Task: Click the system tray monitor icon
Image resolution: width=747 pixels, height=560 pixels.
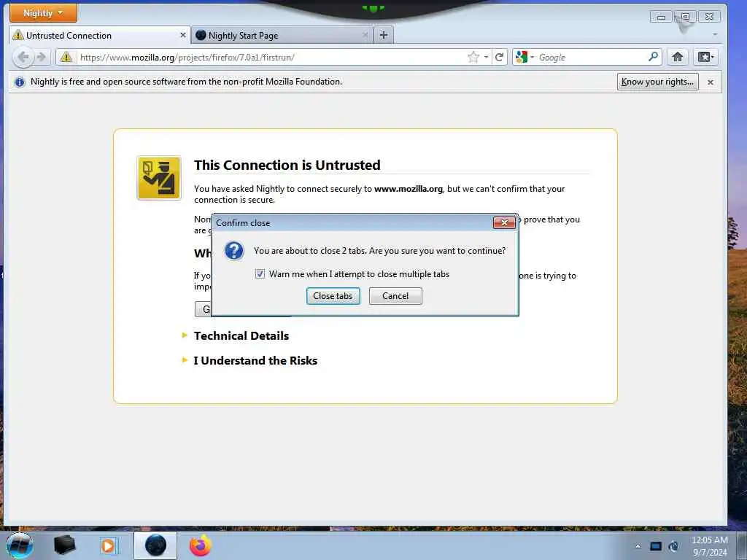Action: [656, 546]
